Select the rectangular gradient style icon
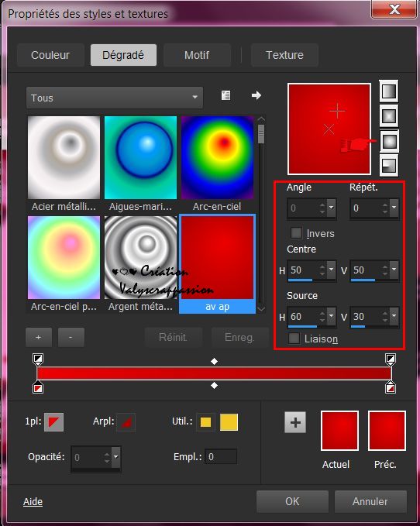This screenshot has width=420, height=526. [389, 116]
